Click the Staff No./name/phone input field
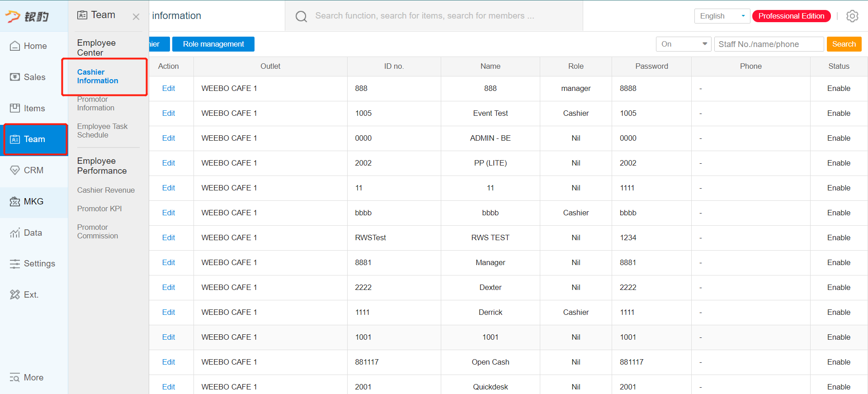The image size is (868, 394). tap(769, 44)
